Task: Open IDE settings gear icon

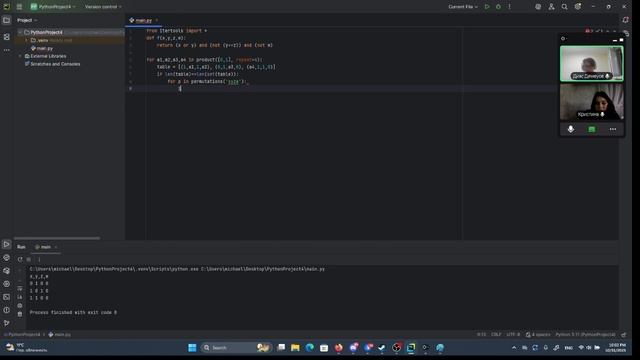Action: click(x=578, y=7)
